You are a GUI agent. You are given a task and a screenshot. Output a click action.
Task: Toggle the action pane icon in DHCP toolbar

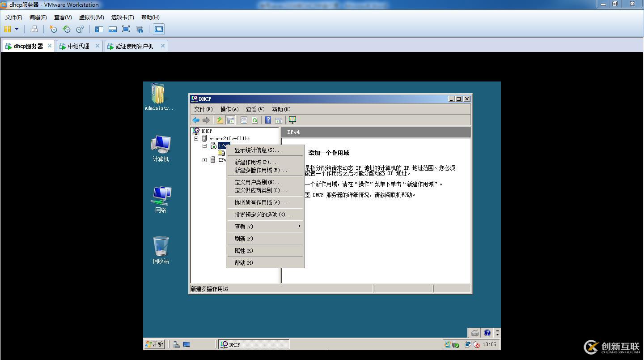279,120
